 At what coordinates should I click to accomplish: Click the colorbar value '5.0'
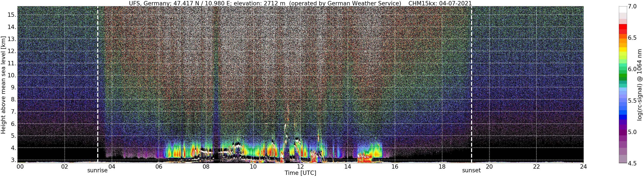pyautogui.click(x=632, y=132)
